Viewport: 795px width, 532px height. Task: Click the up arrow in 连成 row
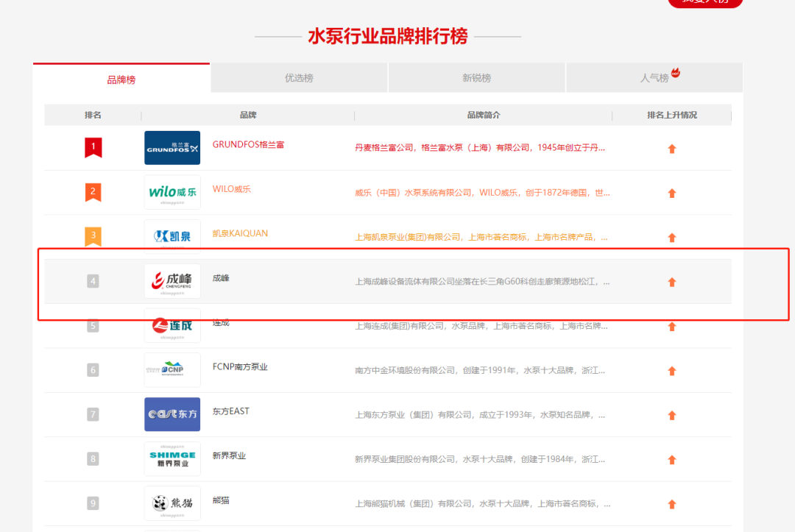672,327
